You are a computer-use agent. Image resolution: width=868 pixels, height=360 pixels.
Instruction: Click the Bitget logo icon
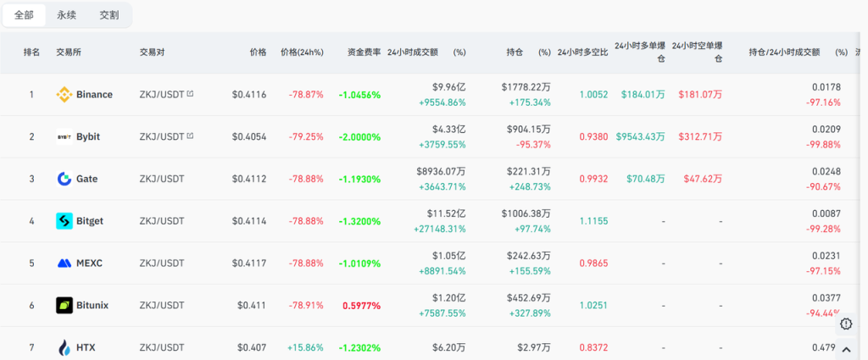point(64,221)
